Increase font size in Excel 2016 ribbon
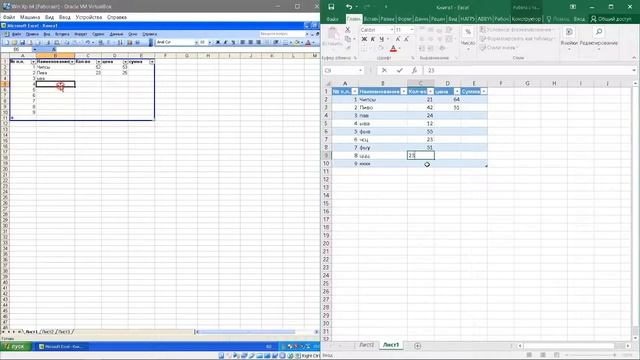640x360 pixels. pyautogui.click(x=398, y=39)
